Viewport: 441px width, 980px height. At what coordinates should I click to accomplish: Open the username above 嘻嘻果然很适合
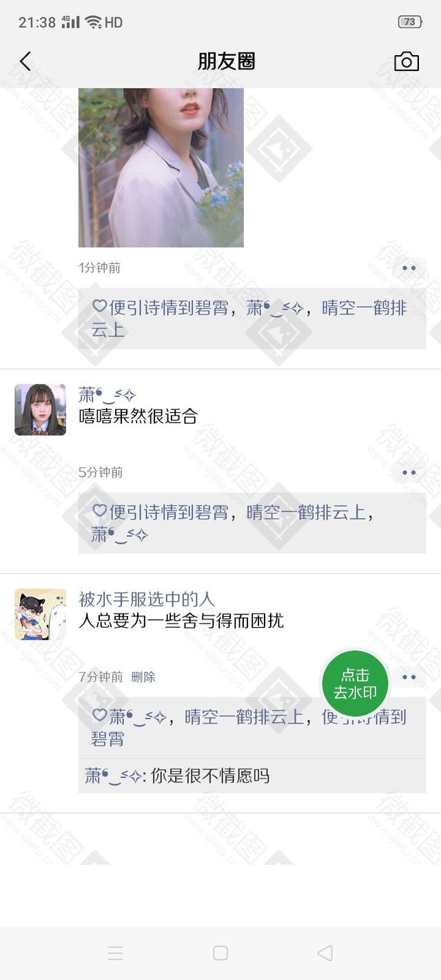[107, 395]
